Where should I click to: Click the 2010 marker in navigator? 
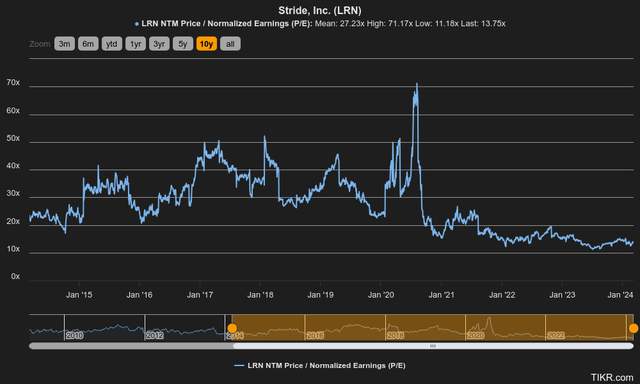coord(75,335)
